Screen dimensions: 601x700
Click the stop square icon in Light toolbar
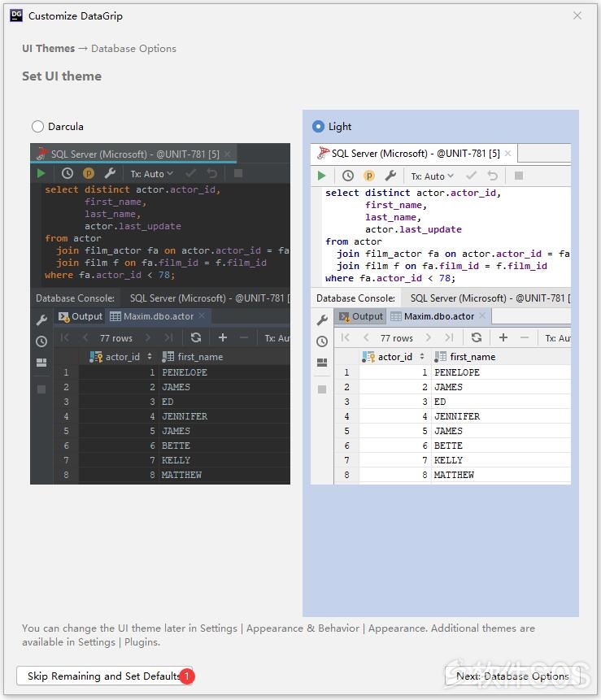(x=519, y=176)
